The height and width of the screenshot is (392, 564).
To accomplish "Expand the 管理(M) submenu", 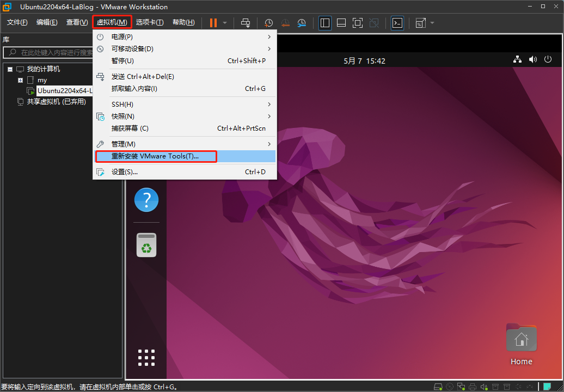I will [x=185, y=144].
